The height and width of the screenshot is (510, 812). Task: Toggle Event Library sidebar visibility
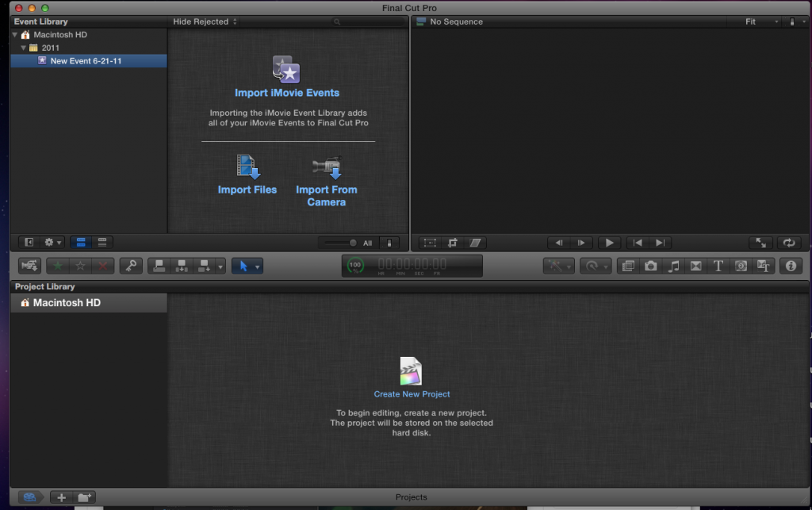click(x=29, y=242)
